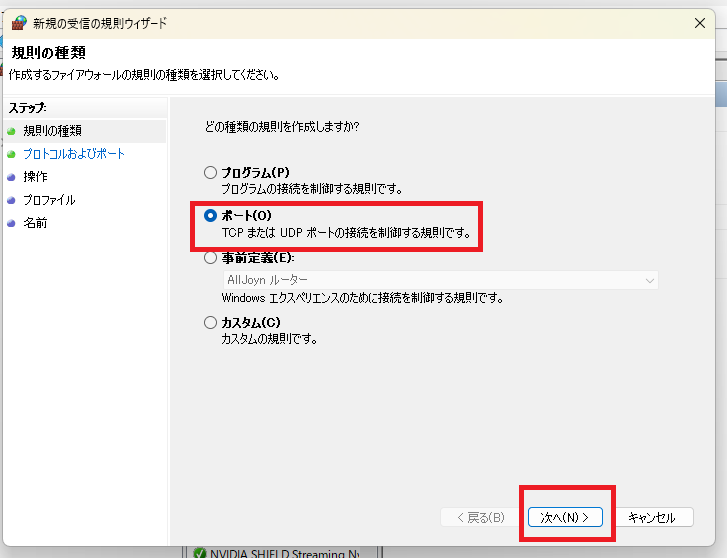
Task: Click the purple bullet beside 名前
Action: tap(12, 224)
